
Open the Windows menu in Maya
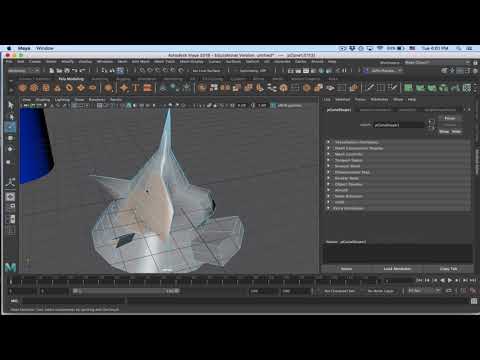(x=105, y=62)
